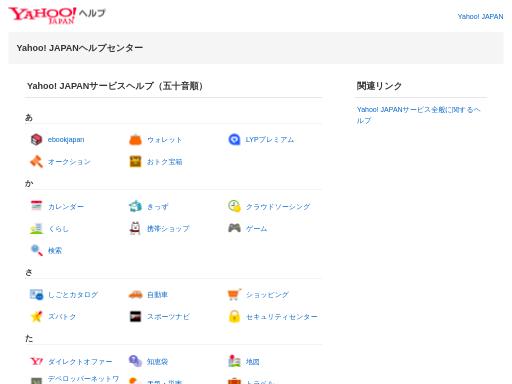Open the 自動車 text link
512x384 pixels.
tap(157, 295)
